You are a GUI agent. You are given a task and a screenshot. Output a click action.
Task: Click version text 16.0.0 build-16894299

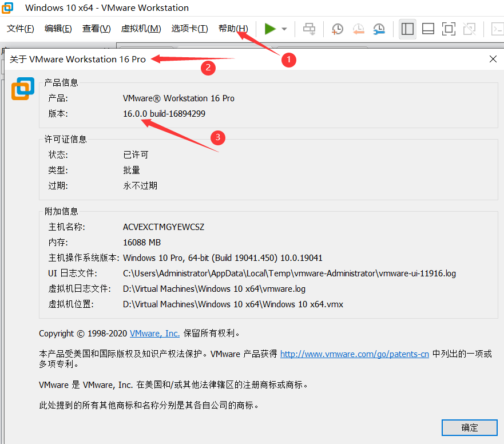tap(164, 113)
